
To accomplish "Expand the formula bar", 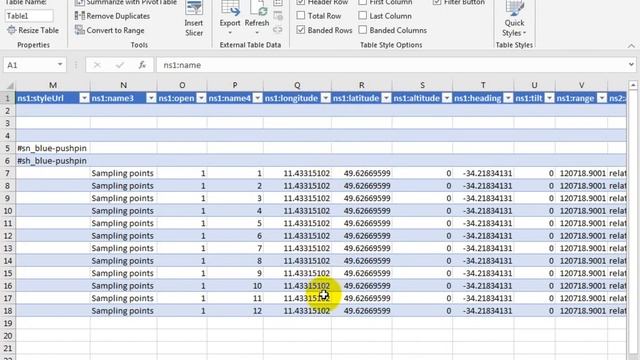I will point(631,64).
